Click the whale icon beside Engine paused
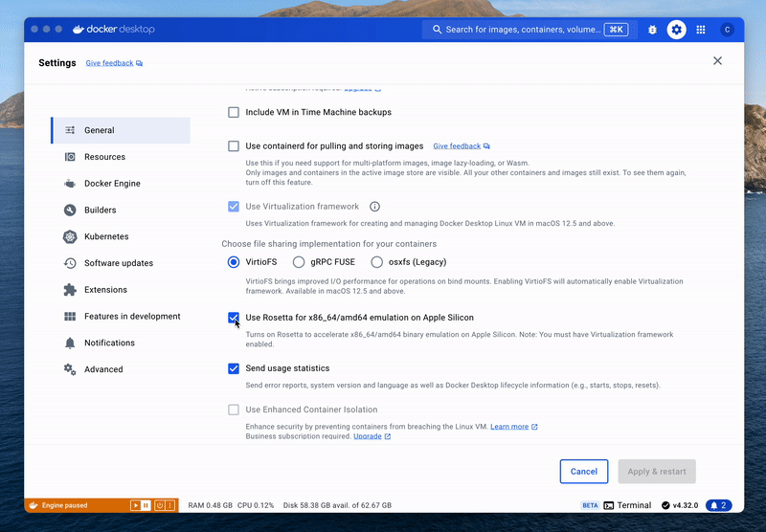This screenshot has height=532, width=766. 34,505
